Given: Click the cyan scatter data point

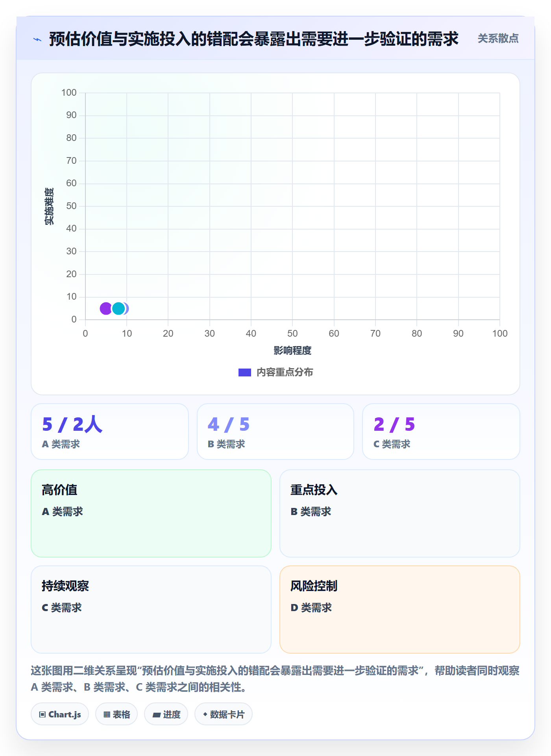Looking at the screenshot, I should coord(118,308).
